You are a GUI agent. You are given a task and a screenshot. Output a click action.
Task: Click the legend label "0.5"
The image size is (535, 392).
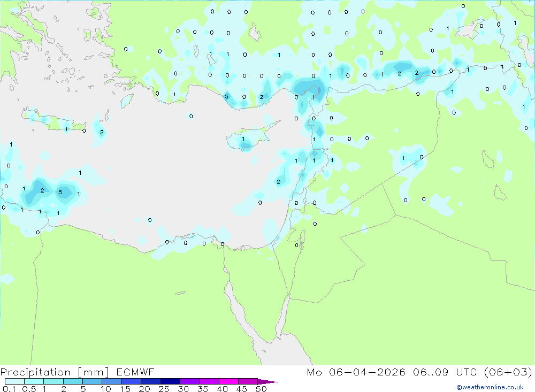click(29, 389)
